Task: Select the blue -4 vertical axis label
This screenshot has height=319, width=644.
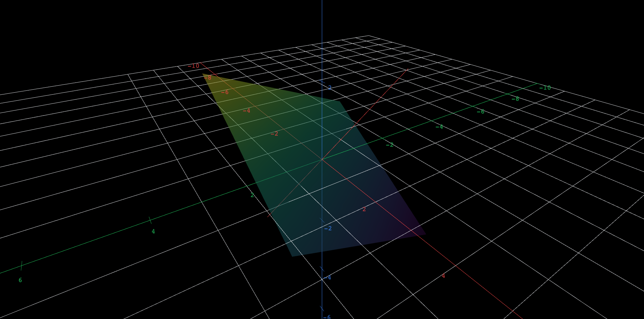Action: [328, 277]
